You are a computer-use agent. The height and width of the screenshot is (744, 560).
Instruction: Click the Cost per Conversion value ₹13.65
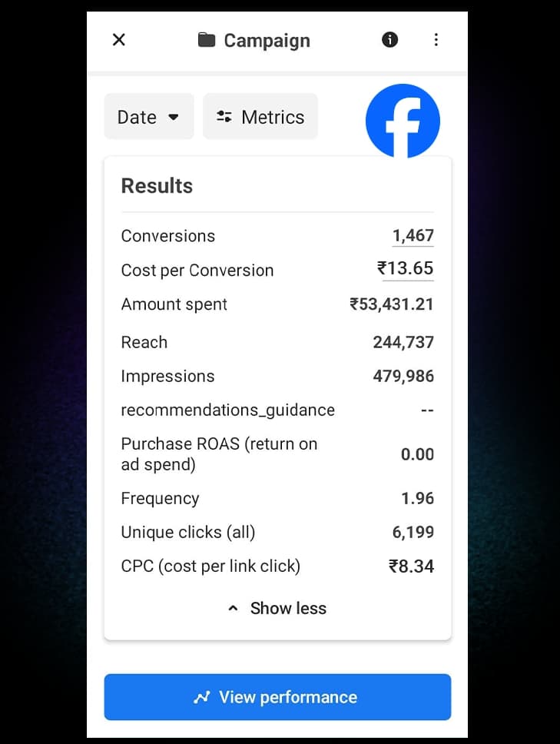(x=406, y=269)
